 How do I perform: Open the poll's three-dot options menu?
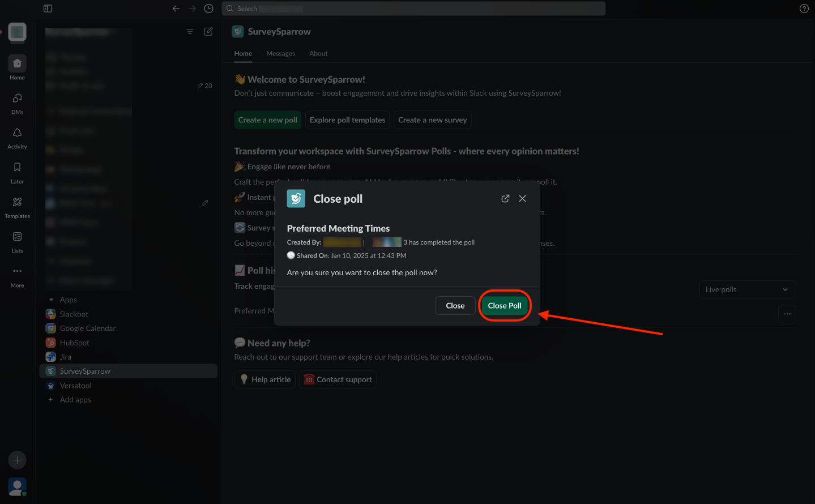point(787,314)
